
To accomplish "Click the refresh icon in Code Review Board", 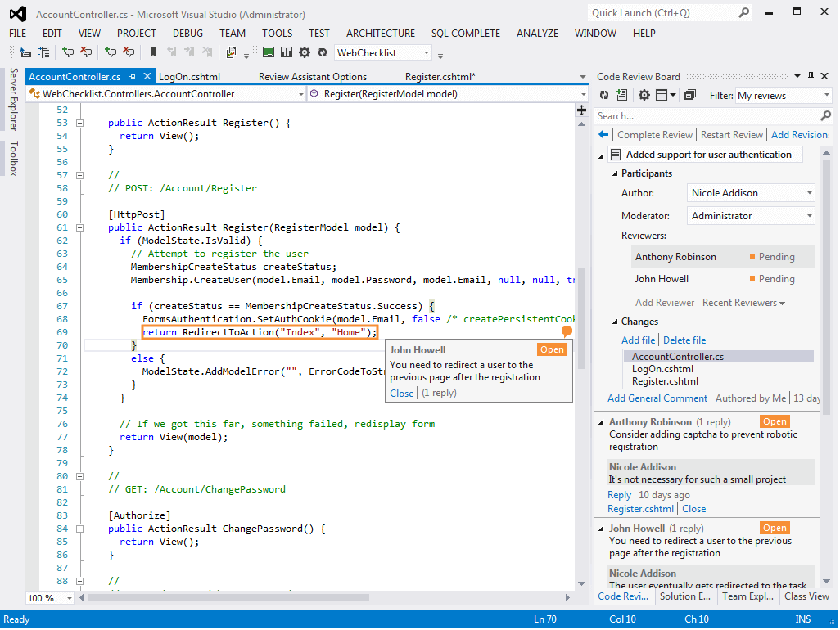I will 604,96.
